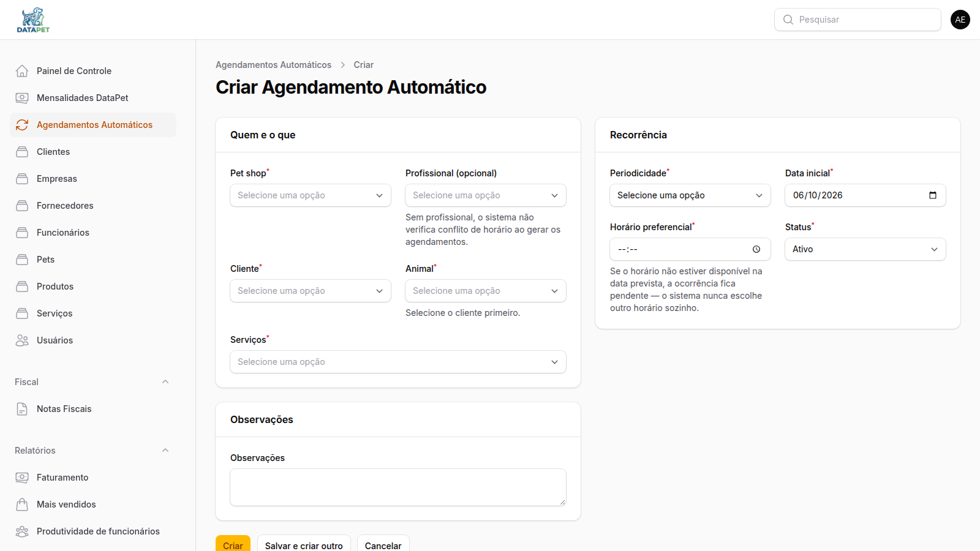Screen dimensions: 980x551
Task: Click the Observações text area
Action: (398, 487)
